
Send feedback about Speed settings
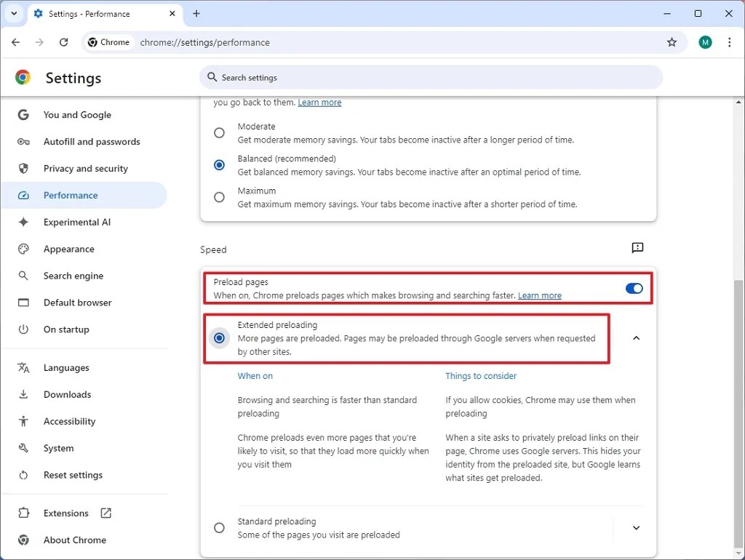638,248
